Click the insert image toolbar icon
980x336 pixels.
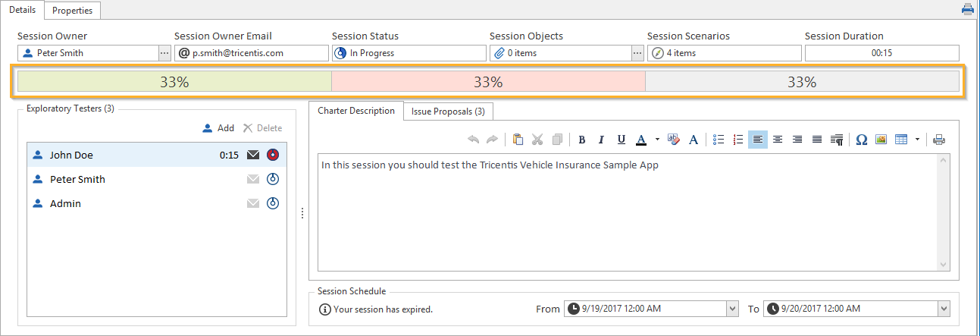coord(881,140)
